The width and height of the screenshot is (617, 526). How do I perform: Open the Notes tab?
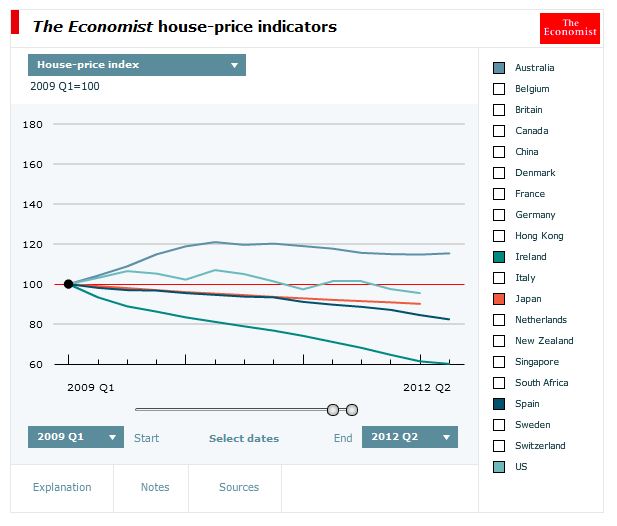click(x=155, y=487)
